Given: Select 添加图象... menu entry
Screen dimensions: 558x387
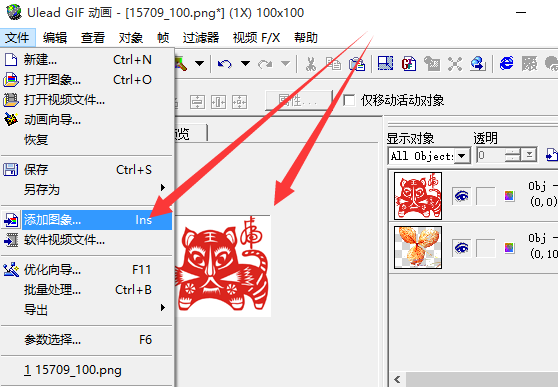Looking at the screenshot, I should 86,220.
